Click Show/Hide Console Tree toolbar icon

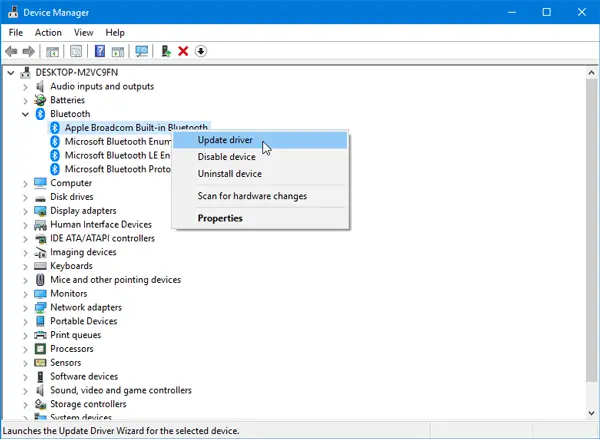point(52,51)
